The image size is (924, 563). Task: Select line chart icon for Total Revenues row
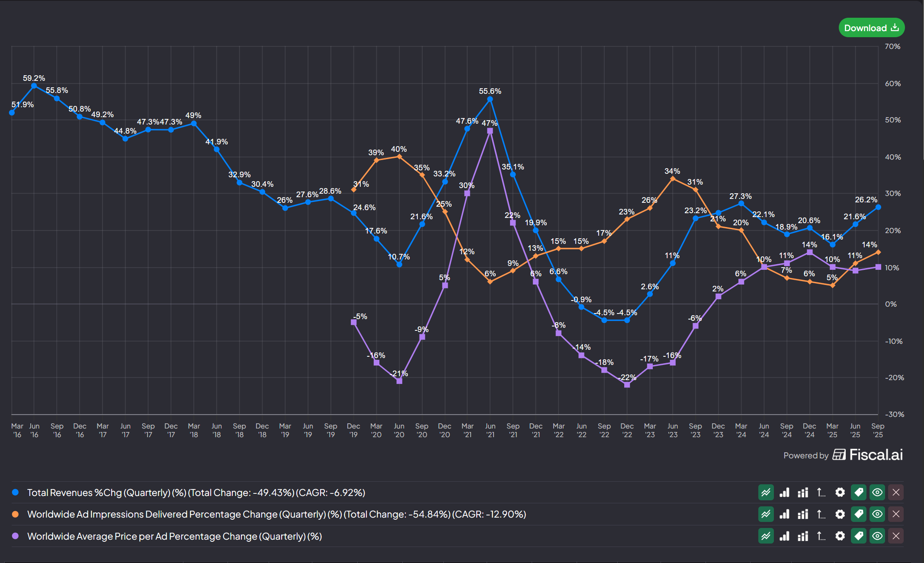766,493
